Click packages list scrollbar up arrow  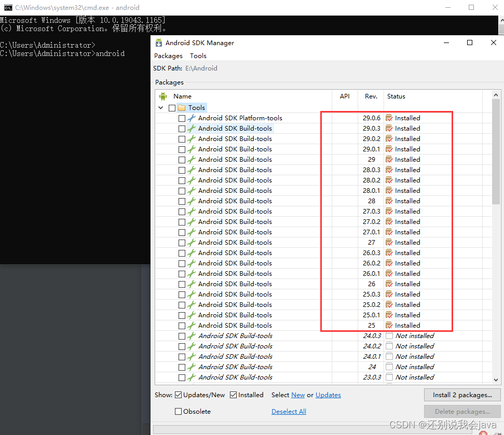click(496, 95)
